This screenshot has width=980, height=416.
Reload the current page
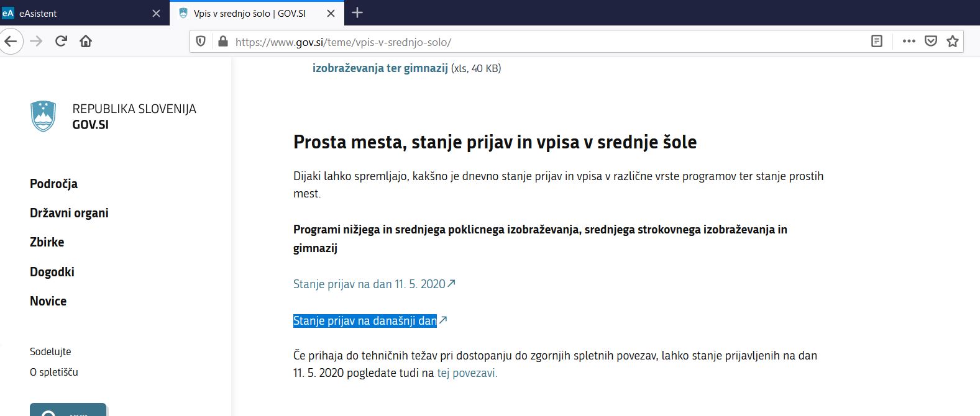(61, 42)
